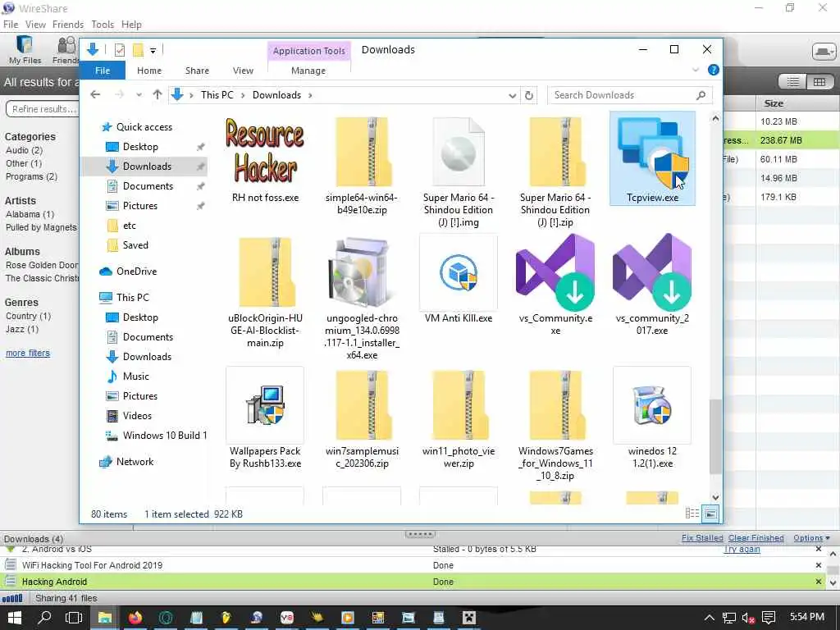840x630 pixels.
Task: Open My Files in WireShare toolbar
Action: 25,50
